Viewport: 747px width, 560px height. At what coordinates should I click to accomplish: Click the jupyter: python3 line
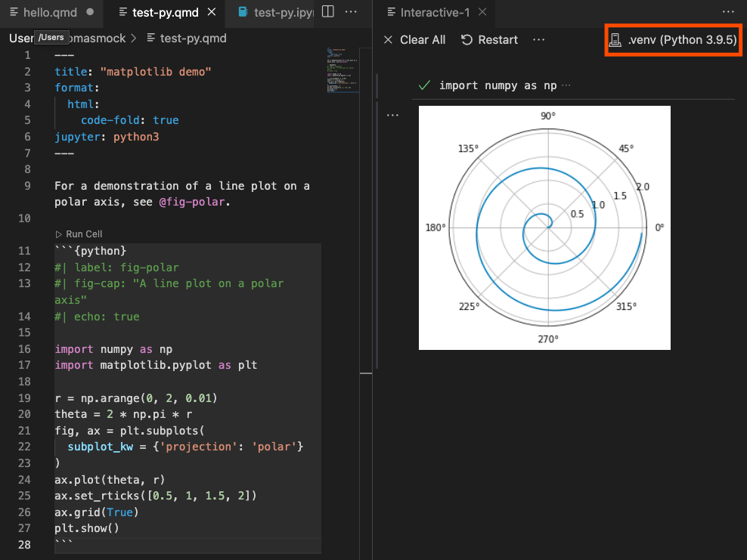107,137
